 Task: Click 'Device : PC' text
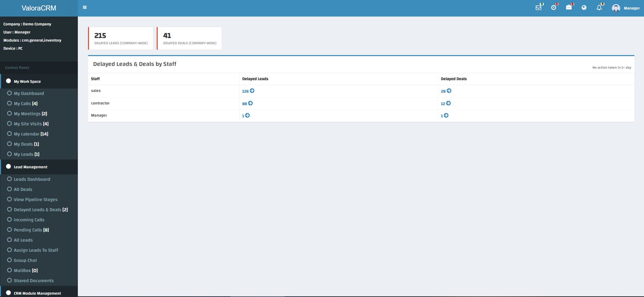point(13,48)
